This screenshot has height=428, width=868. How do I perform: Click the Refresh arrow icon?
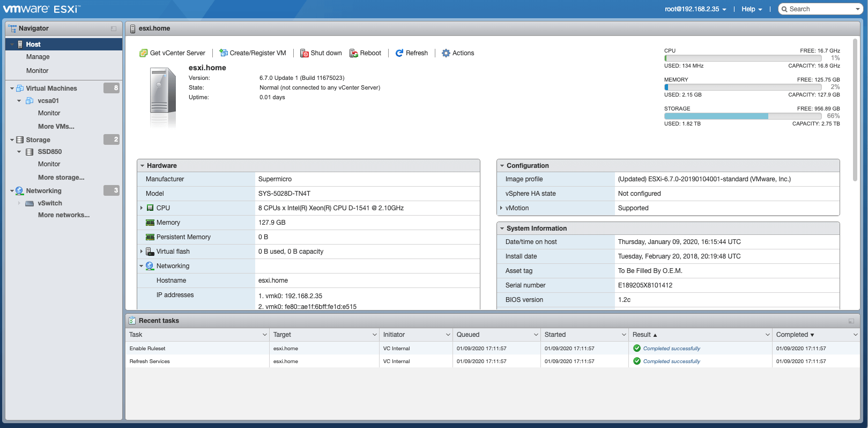click(x=399, y=53)
